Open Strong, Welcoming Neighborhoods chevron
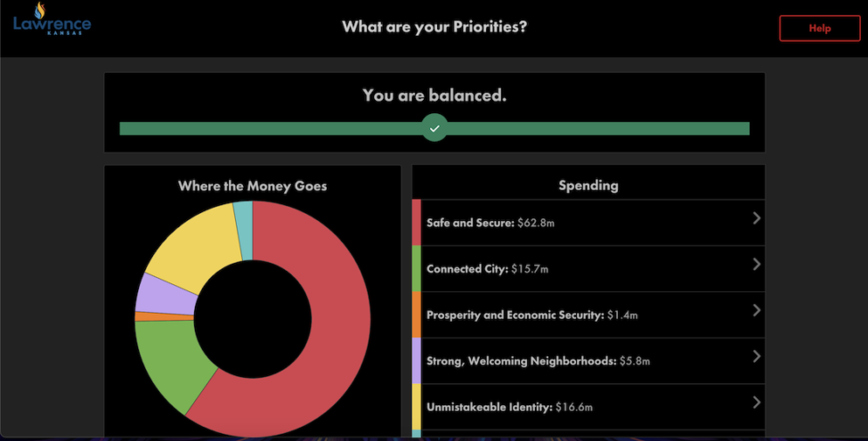Viewport: 868px width, 441px height. (756, 356)
